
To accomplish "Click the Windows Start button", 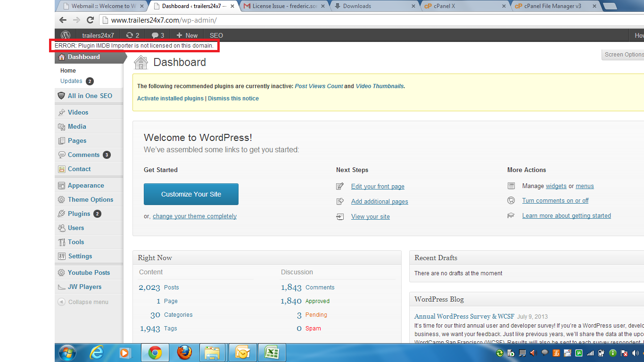I will (66, 353).
